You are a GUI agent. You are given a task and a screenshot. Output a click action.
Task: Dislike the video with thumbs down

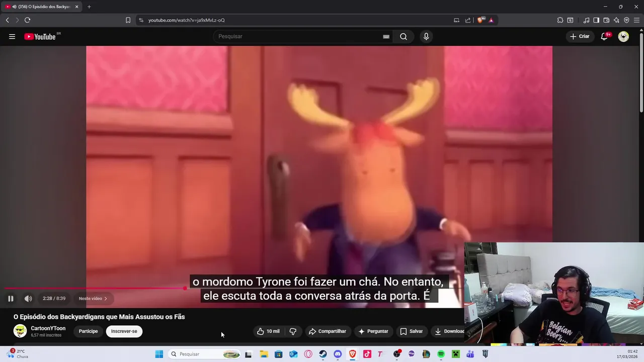point(293,331)
